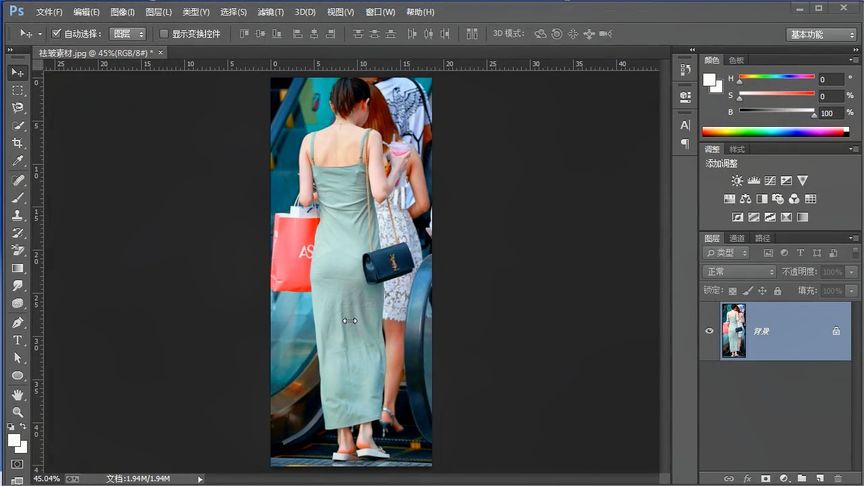Viewport: 864px width, 486px height.
Task: Open the 基本功能 workspace dropdown
Action: click(820, 34)
